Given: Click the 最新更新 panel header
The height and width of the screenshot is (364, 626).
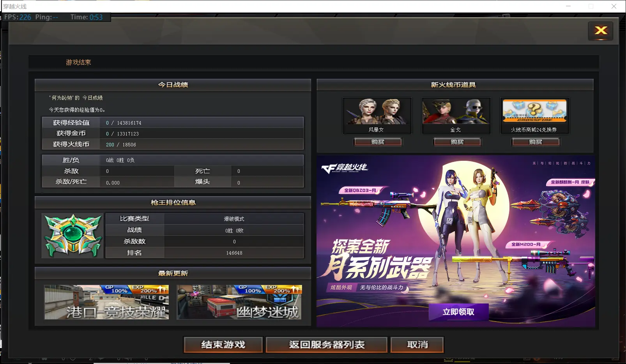Looking at the screenshot, I should (x=173, y=273).
